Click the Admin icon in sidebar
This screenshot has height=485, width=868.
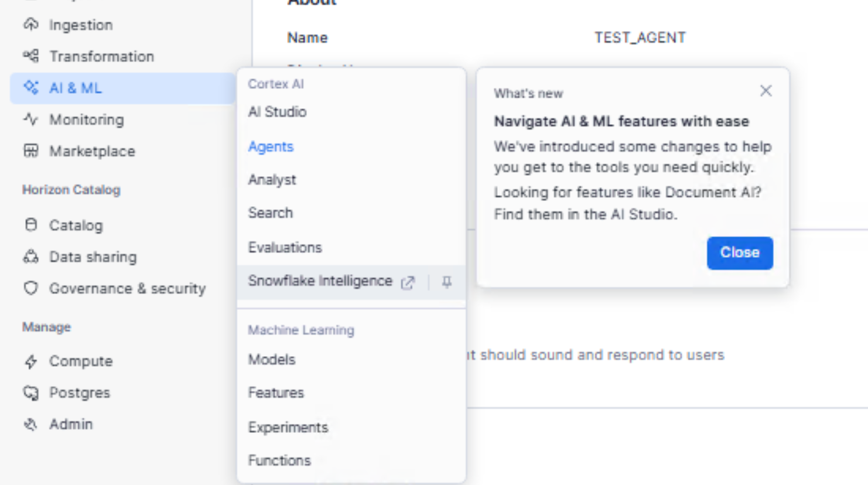pyautogui.click(x=31, y=424)
